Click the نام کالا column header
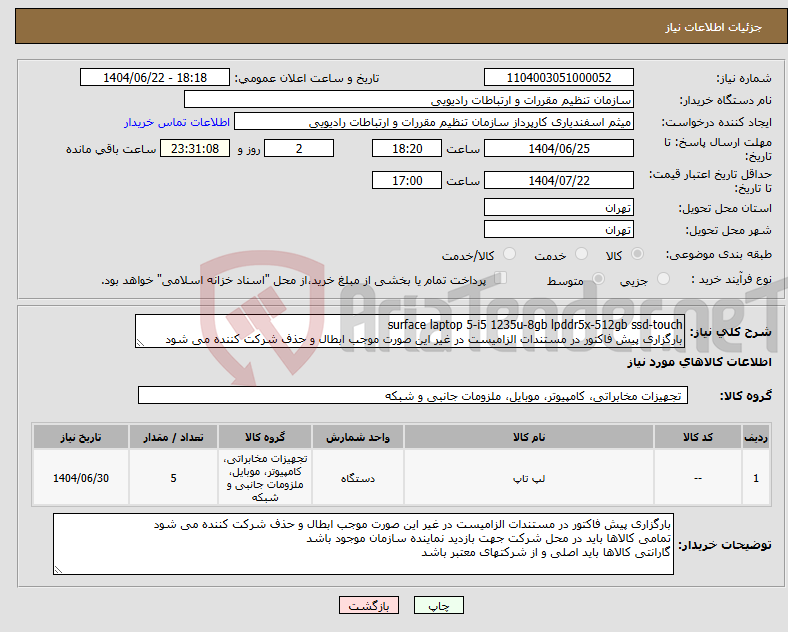788x632 pixels. [529, 437]
